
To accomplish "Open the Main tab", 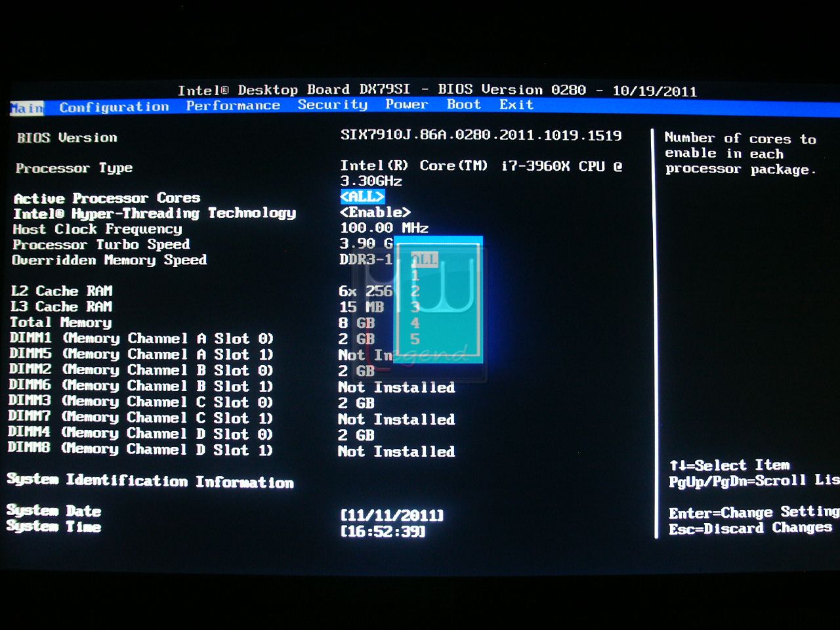I will tap(27, 108).
